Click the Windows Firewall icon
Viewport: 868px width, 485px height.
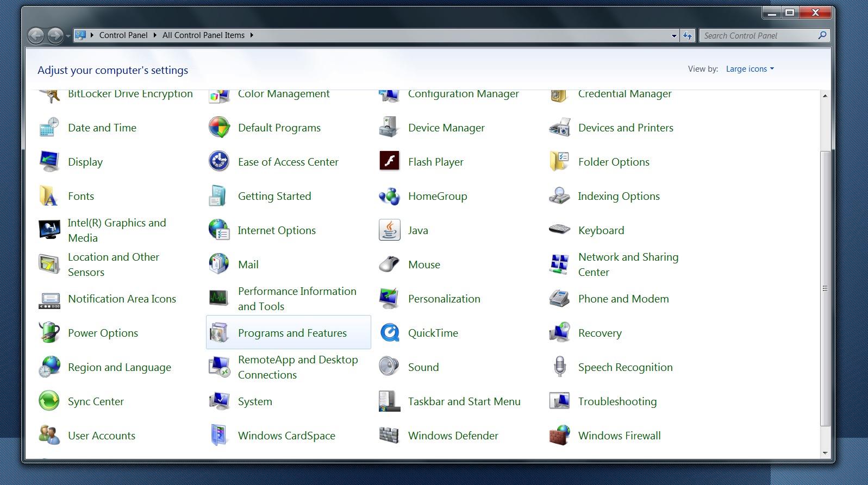560,436
